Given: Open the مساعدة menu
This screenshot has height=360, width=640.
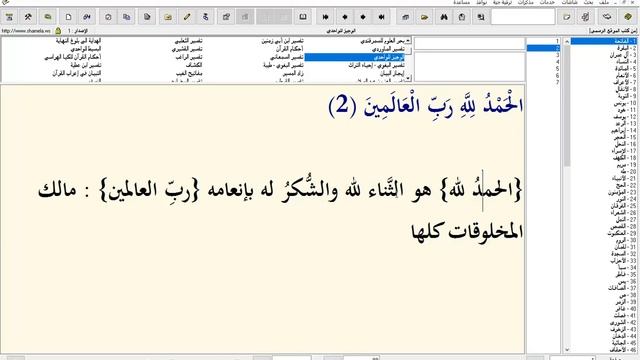Looking at the screenshot, I should [x=461, y=2].
